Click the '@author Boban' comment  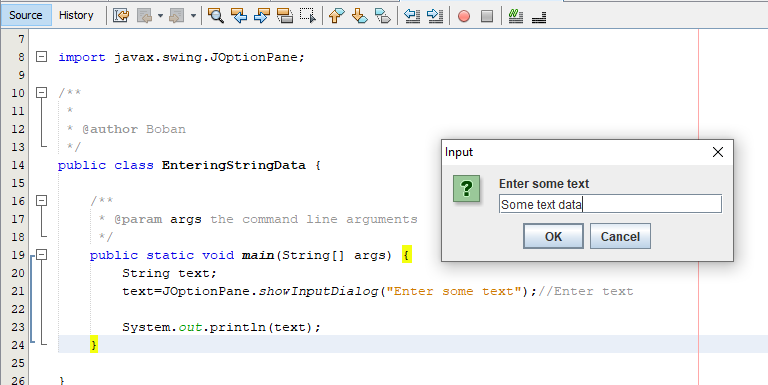coord(134,129)
